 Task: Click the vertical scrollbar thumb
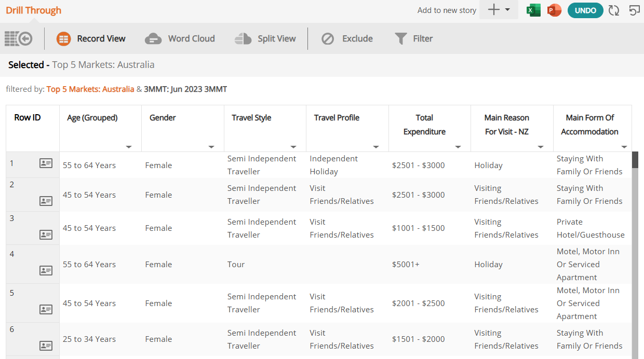tap(635, 160)
